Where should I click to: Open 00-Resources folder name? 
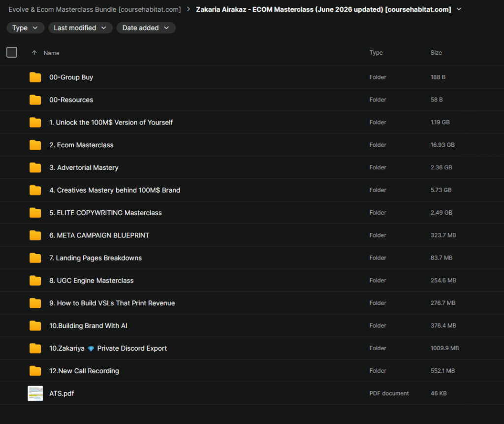point(71,100)
